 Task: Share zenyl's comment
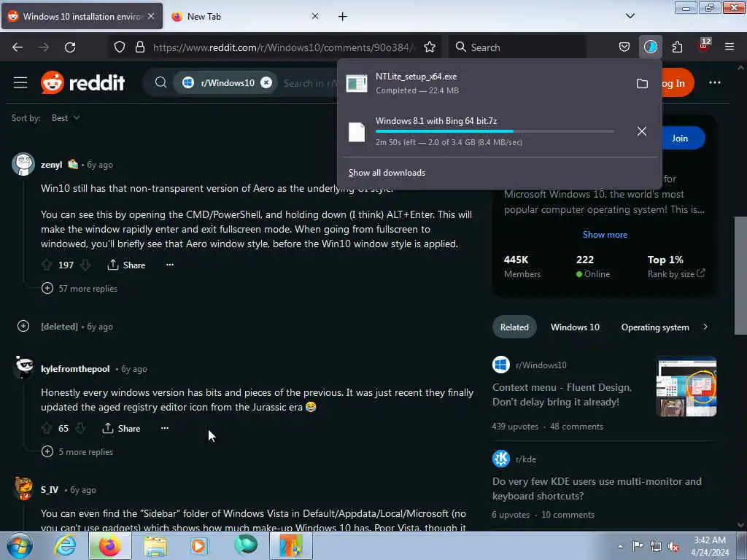(127, 265)
